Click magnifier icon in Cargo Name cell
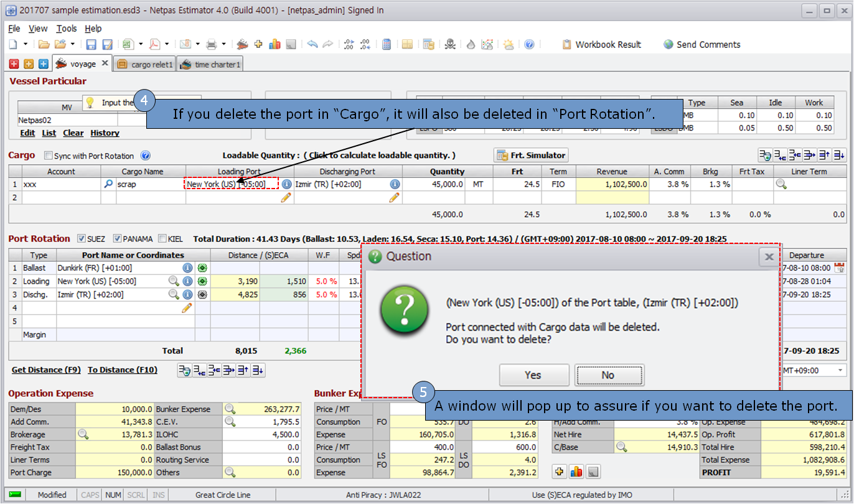The height and width of the screenshot is (504, 854). click(109, 184)
